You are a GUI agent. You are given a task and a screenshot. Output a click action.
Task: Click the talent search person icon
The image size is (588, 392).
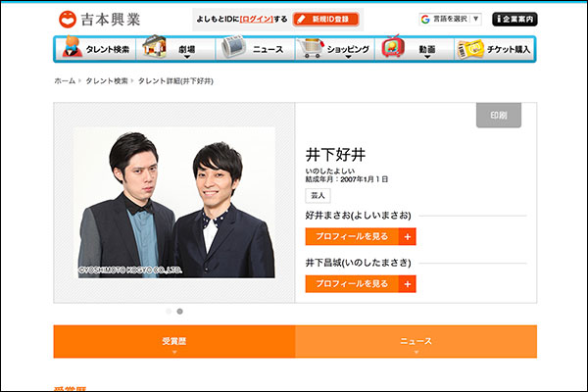point(73,48)
